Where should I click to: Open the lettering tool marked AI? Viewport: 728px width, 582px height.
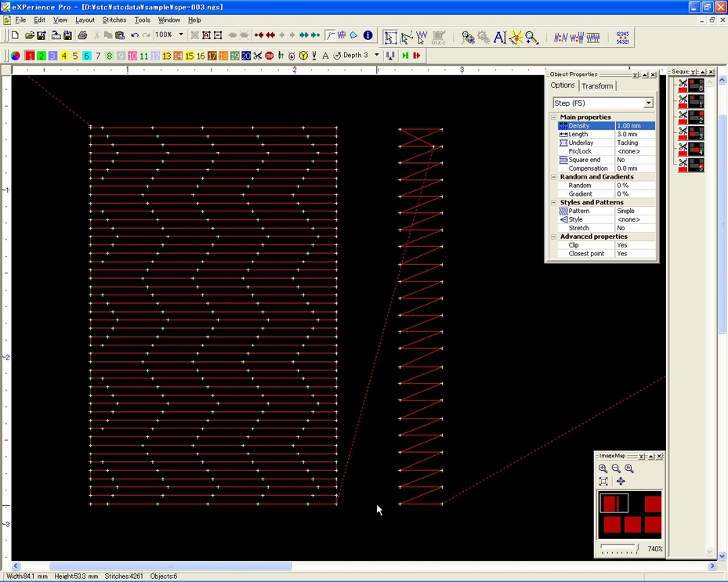point(500,38)
